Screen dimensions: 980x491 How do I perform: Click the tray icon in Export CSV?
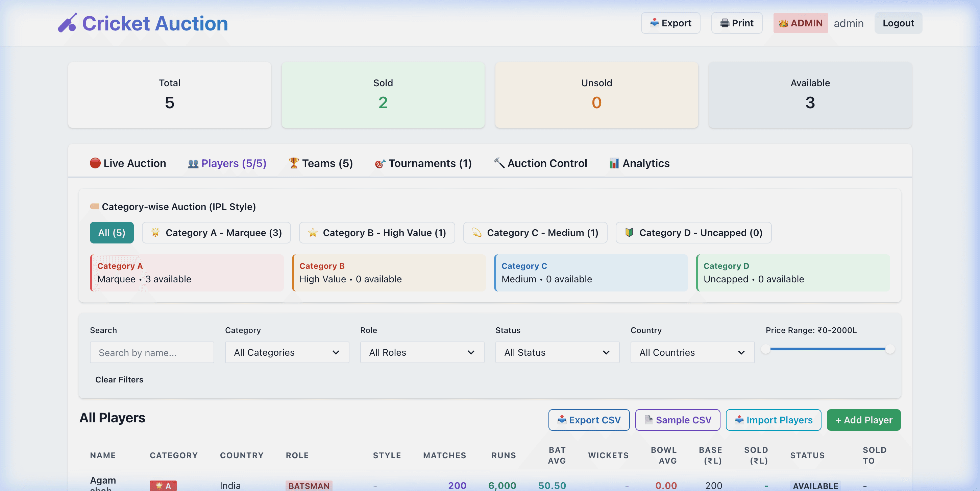pyautogui.click(x=562, y=420)
